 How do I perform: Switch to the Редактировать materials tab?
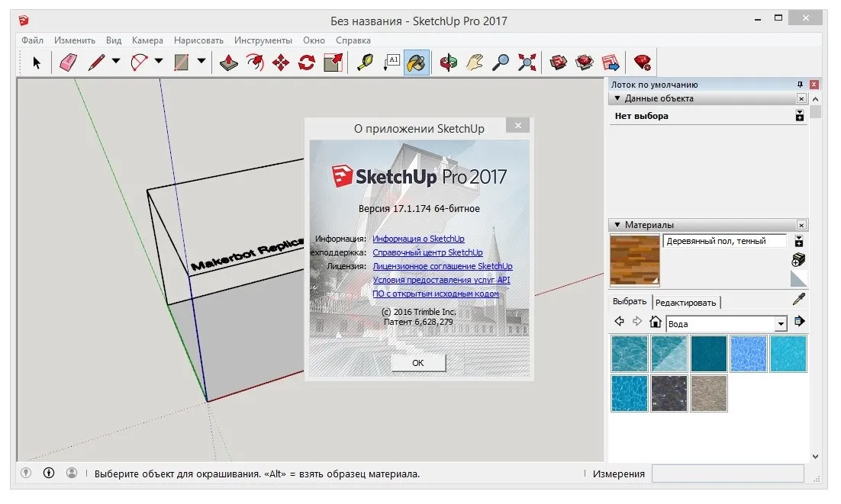pos(685,303)
